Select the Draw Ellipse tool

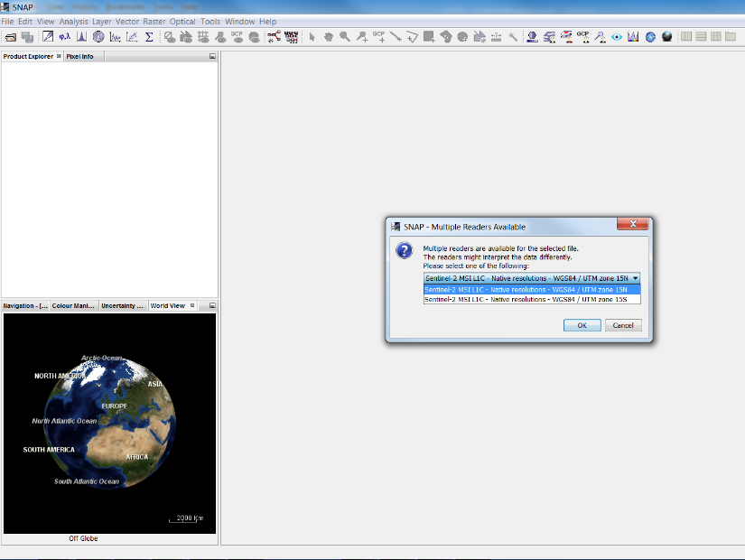coord(462,37)
